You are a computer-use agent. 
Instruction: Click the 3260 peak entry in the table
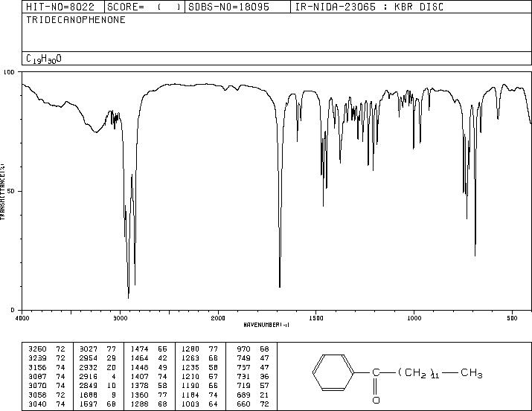click(x=47, y=349)
